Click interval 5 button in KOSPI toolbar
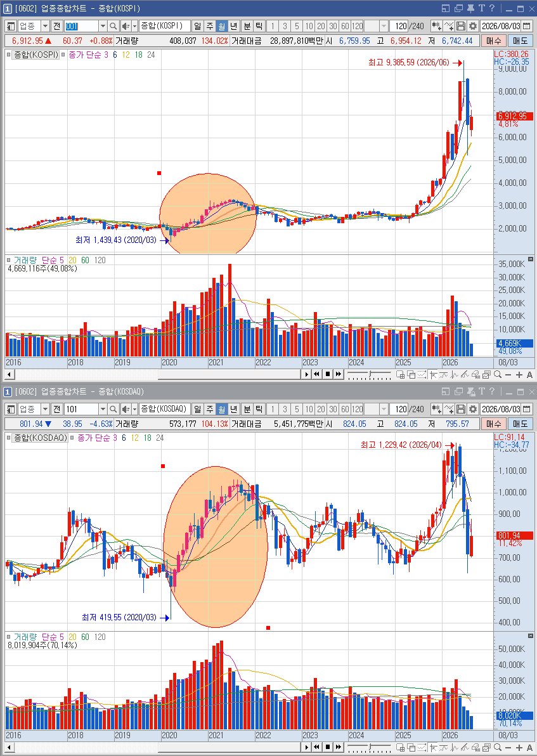Viewport: 537px width, 756px height. (x=297, y=26)
